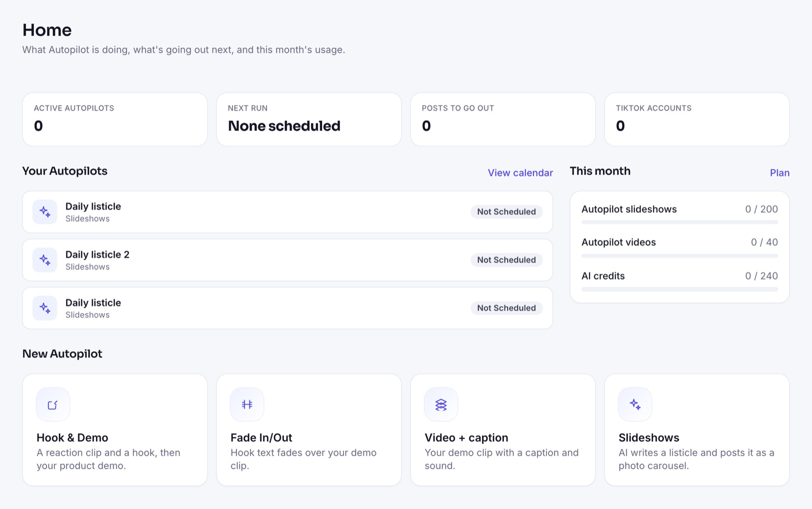The image size is (812, 509).
Task: Click the AI credits progress bar
Action: click(x=680, y=289)
